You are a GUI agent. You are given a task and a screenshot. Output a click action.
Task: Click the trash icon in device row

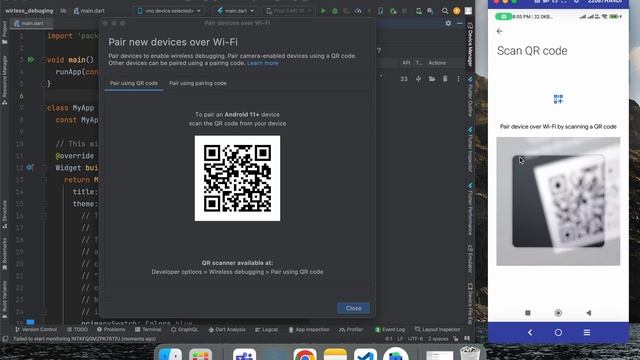tap(445, 79)
